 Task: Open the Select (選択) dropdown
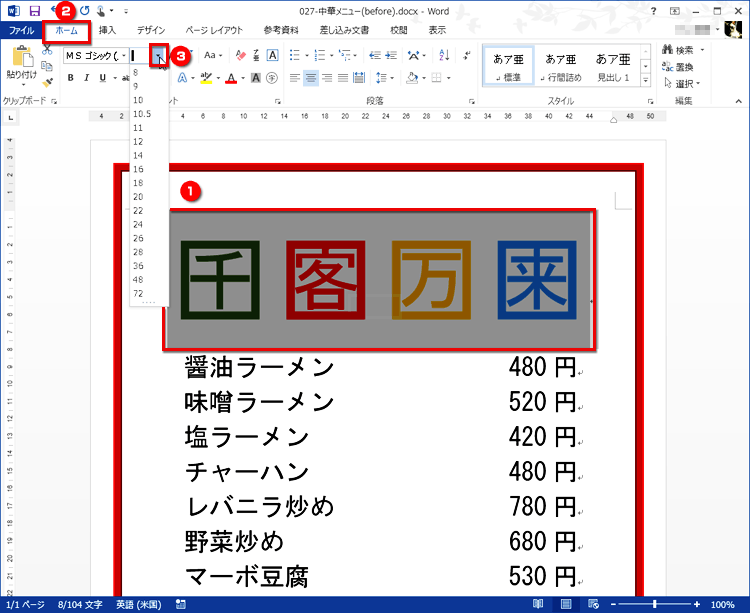pos(682,84)
